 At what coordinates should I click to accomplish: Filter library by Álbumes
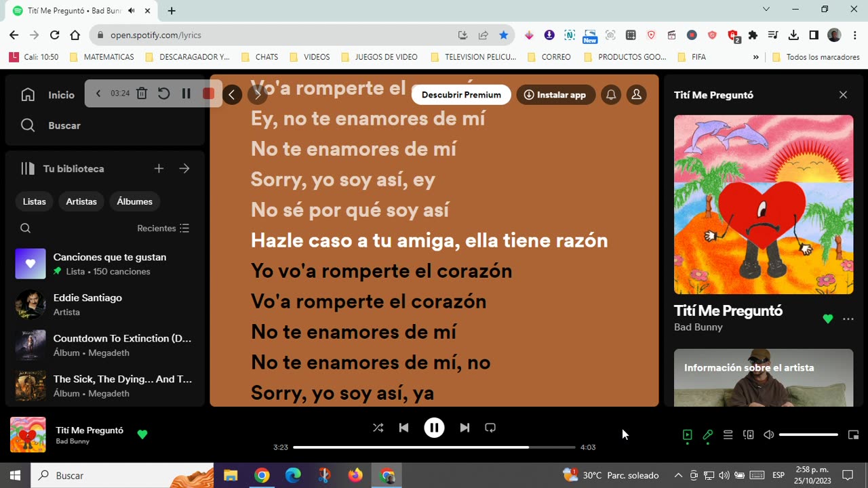click(x=134, y=201)
